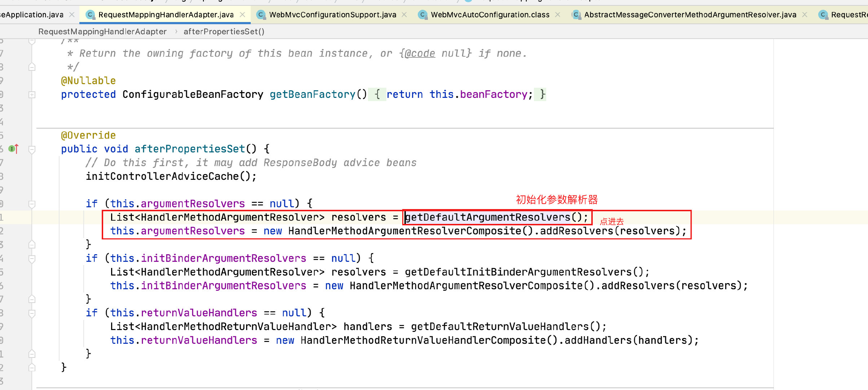Collapse the returnValueHandlers if-block fold marker
Image resolution: width=868 pixels, height=390 pixels.
click(32, 313)
